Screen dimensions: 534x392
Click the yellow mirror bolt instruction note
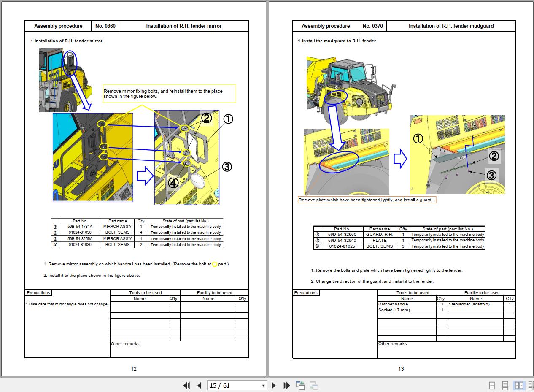pyautogui.click(x=169, y=94)
